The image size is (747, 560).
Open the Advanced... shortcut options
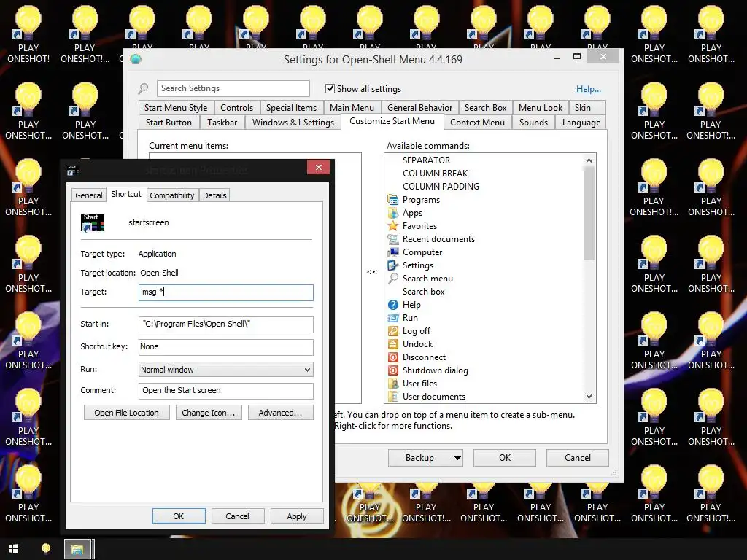(280, 413)
